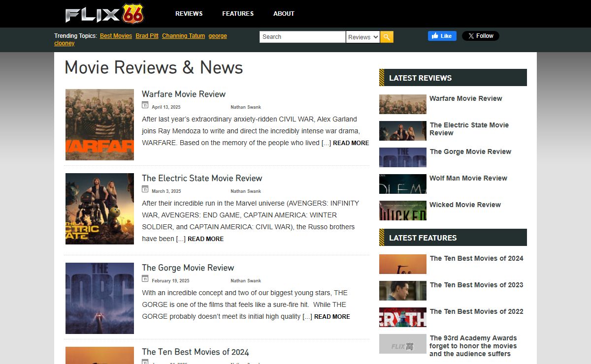Screen dimensions: 591x364
Task: Open The Ten Best Movies of 2024 main headline
Action: pyautogui.click(x=196, y=352)
